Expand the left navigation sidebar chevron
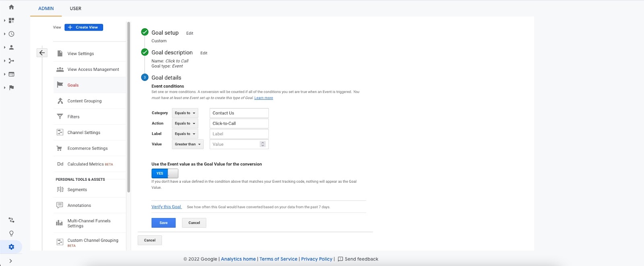Viewport: 644px width, 266px height. tap(10, 261)
